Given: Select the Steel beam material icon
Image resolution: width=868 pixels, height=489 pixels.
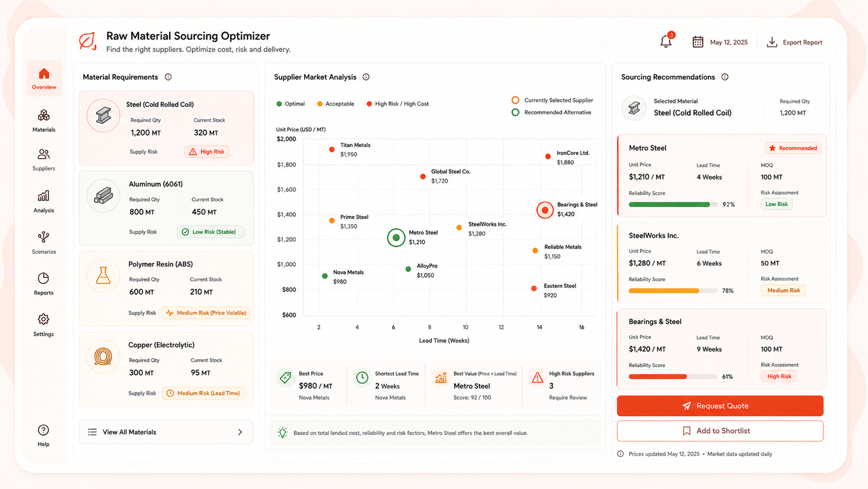Looking at the screenshot, I should coord(103,115).
